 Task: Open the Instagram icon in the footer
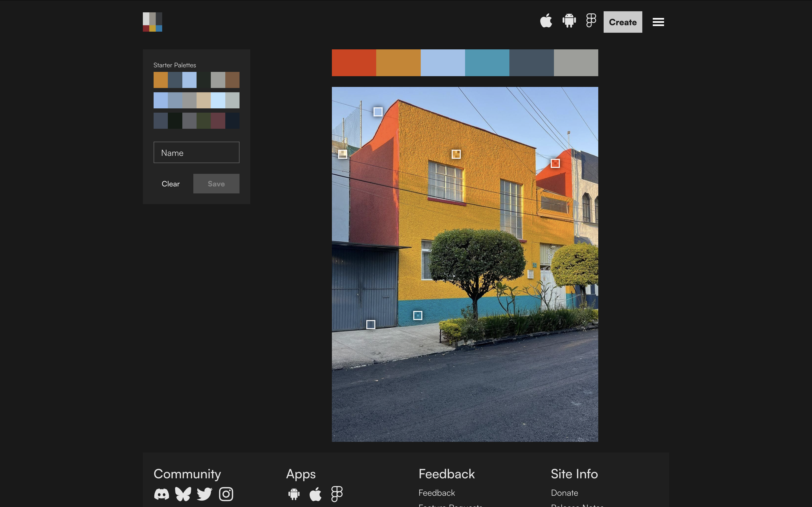click(x=226, y=494)
